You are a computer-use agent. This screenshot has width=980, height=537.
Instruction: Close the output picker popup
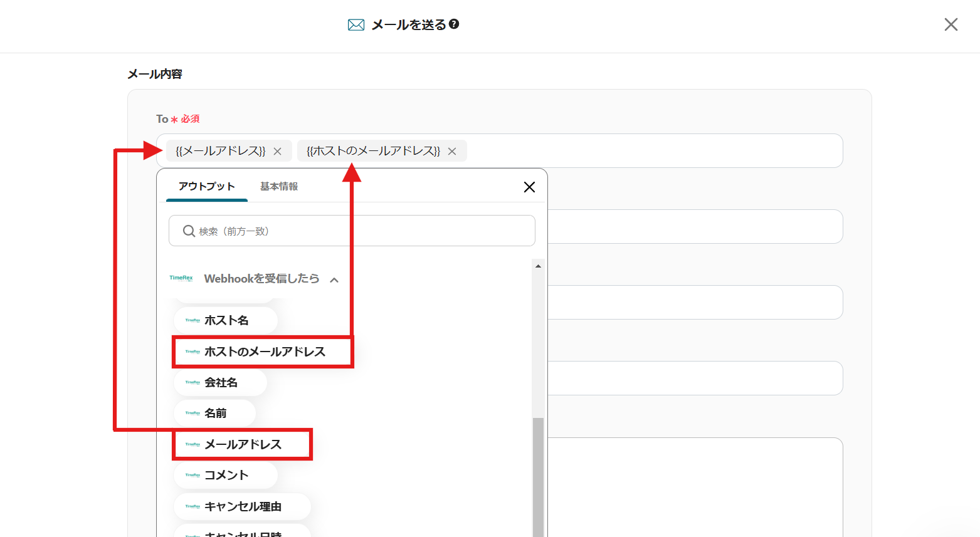(529, 187)
